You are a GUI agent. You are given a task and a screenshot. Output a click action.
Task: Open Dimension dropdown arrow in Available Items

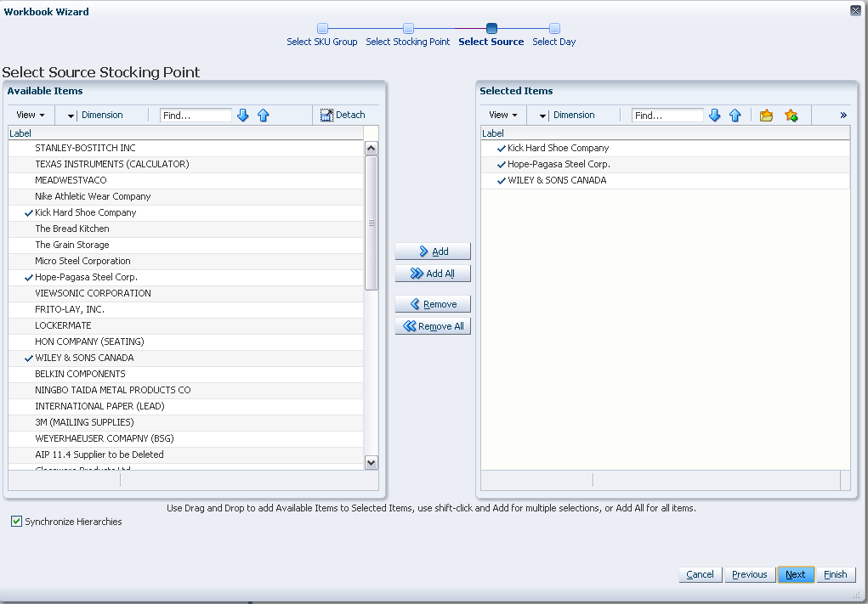click(x=71, y=116)
